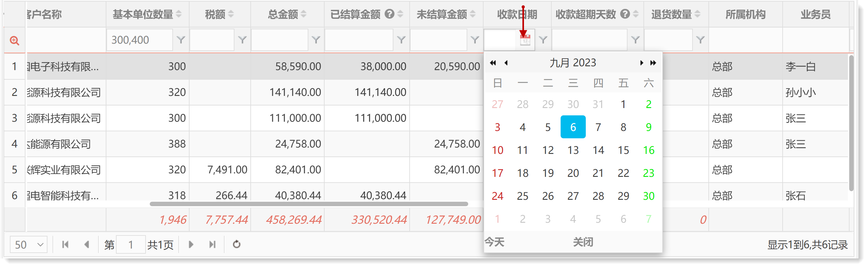Screen dimensions: 868x268
Task: Click the 税额 filter input box
Action: pyautogui.click(x=212, y=40)
